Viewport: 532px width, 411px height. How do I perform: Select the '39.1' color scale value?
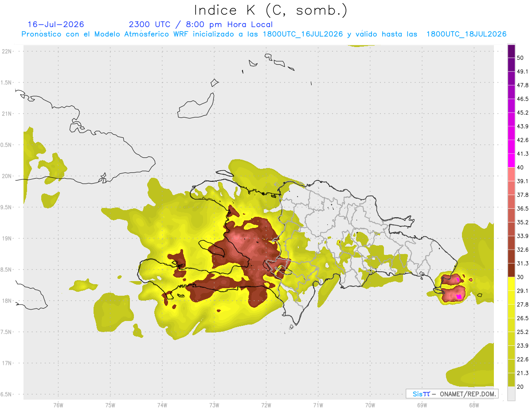[523, 181]
